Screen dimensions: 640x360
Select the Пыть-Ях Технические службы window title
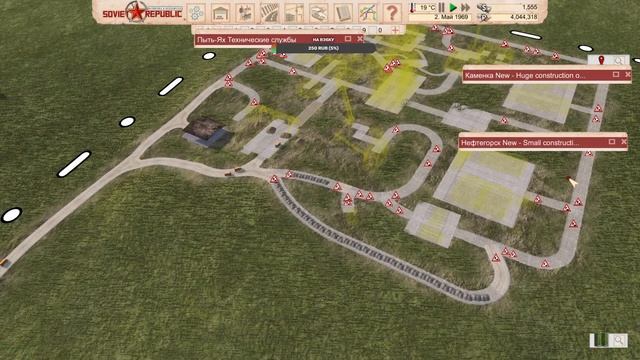pyautogui.click(x=246, y=40)
